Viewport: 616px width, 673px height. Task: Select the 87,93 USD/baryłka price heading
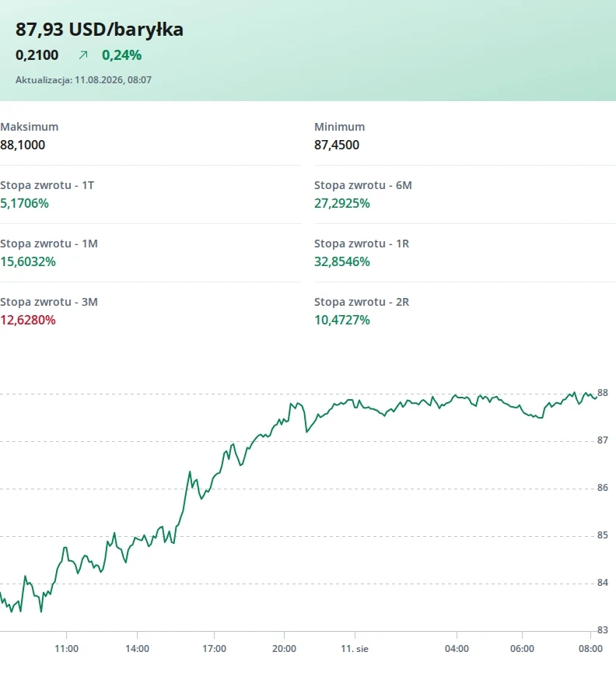coord(100,30)
